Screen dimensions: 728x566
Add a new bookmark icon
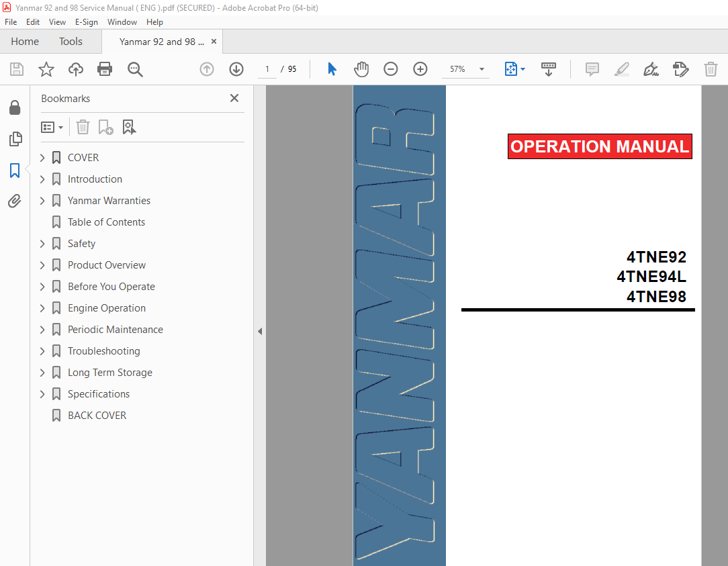(x=105, y=127)
